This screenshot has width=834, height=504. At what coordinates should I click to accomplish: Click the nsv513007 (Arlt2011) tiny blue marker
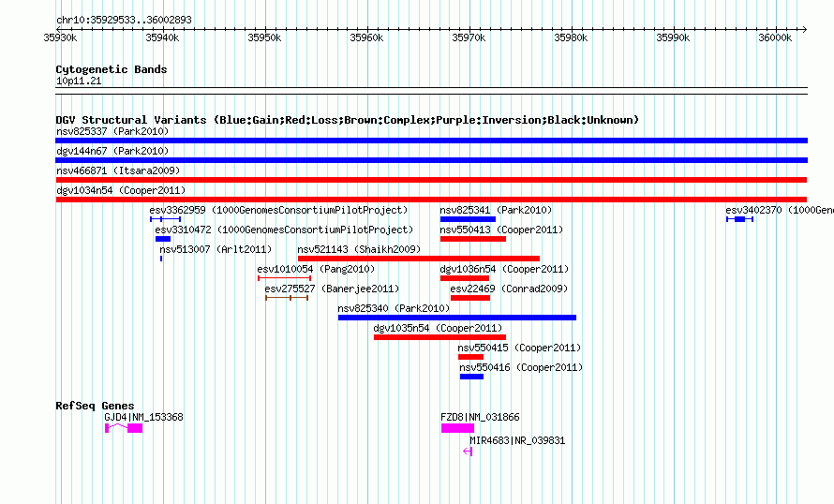[x=161, y=259]
